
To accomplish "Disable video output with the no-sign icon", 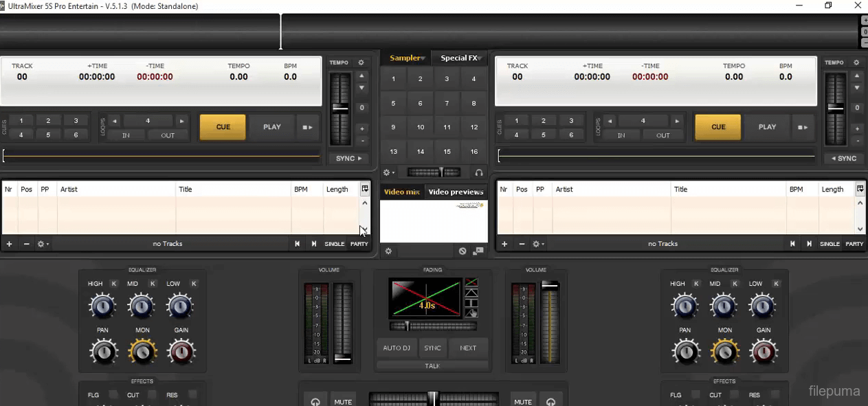I will [463, 251].
